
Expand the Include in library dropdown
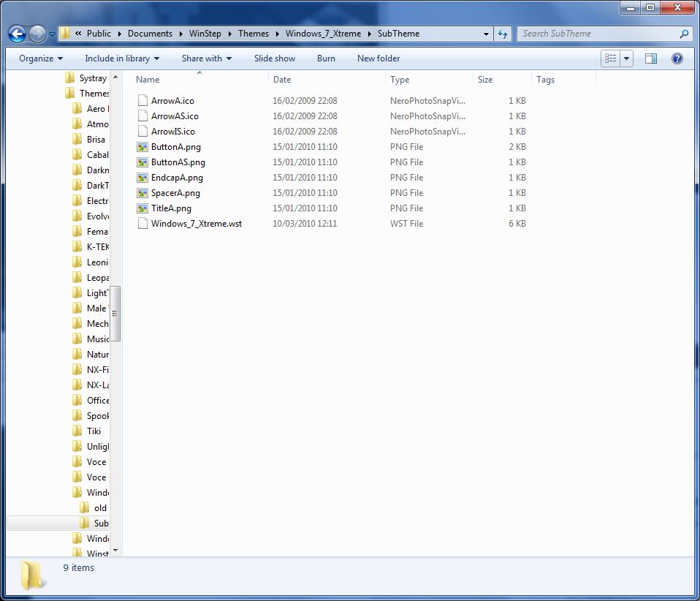click(x=122, y=58)
